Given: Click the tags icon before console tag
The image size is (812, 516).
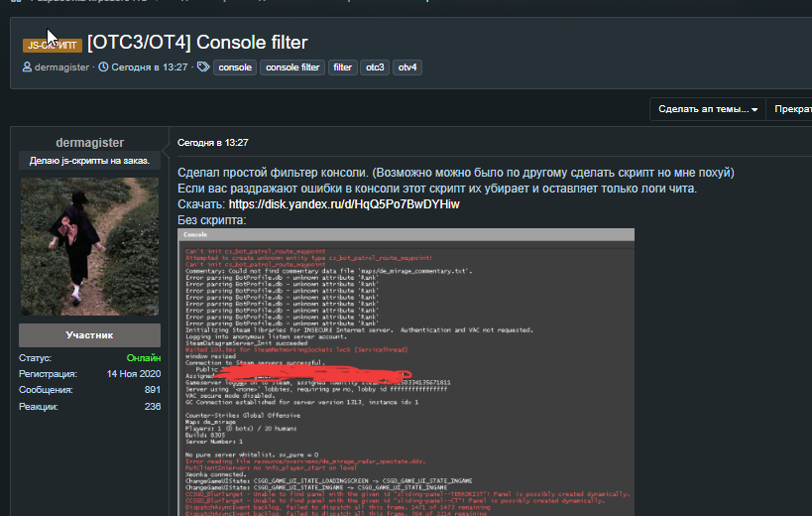Looking at the screenshot, I should 203,66.
